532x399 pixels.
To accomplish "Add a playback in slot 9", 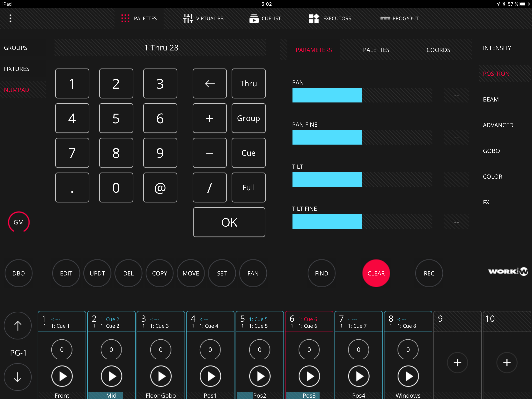I will coord(457,362).
